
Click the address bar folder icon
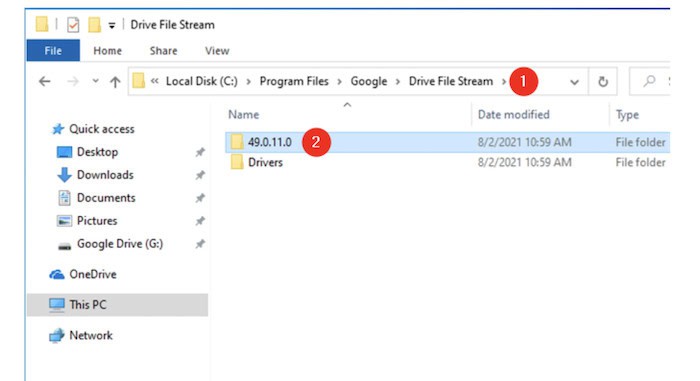[x=139, y=81]
